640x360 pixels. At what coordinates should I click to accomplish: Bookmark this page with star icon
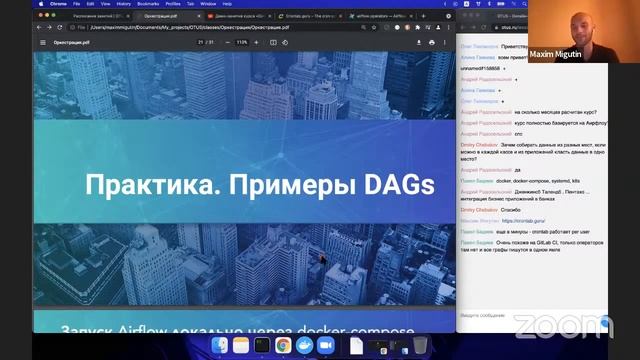point(373,27)
